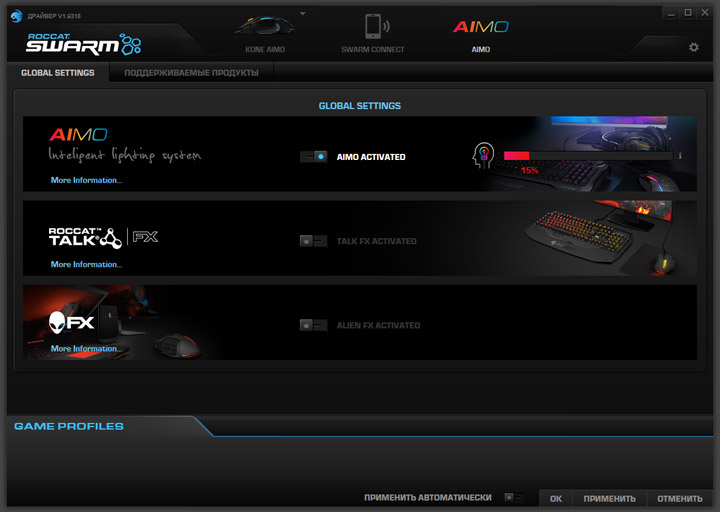Click the AIMO 15% progress bar

tap(588, 156)
